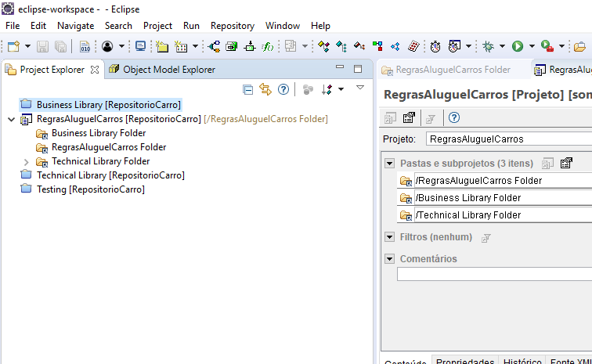The height and width of the screenshot is (364, 592).
Task: Open the Debug configurations dropdown arrow
Action: [x=502, y=46]
